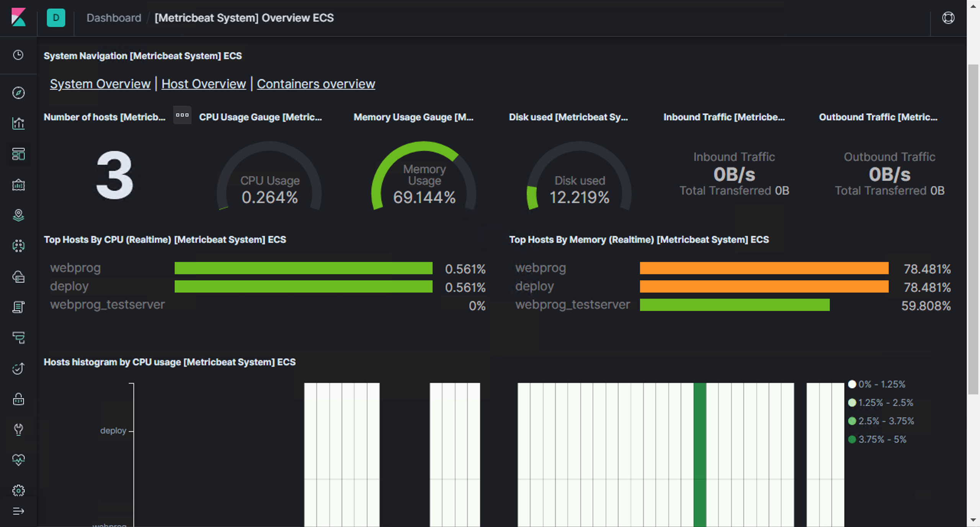Go to Dashboard breadcrumb
The image size is (980, 527).
click(114, 18)
